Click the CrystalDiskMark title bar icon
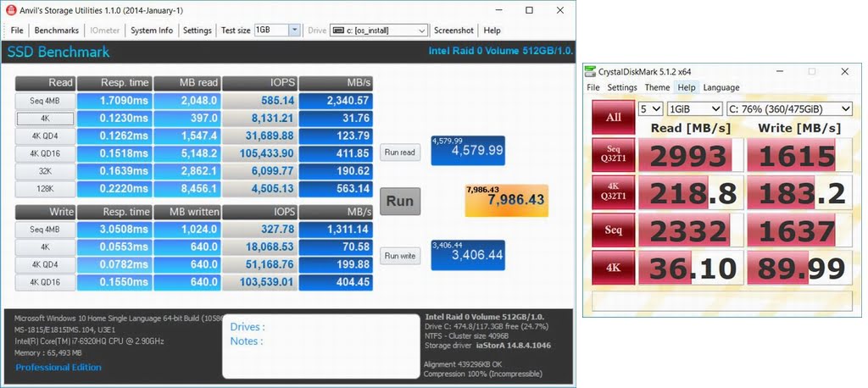This screenshot has width=868, height=388. [x=591, y=71]
